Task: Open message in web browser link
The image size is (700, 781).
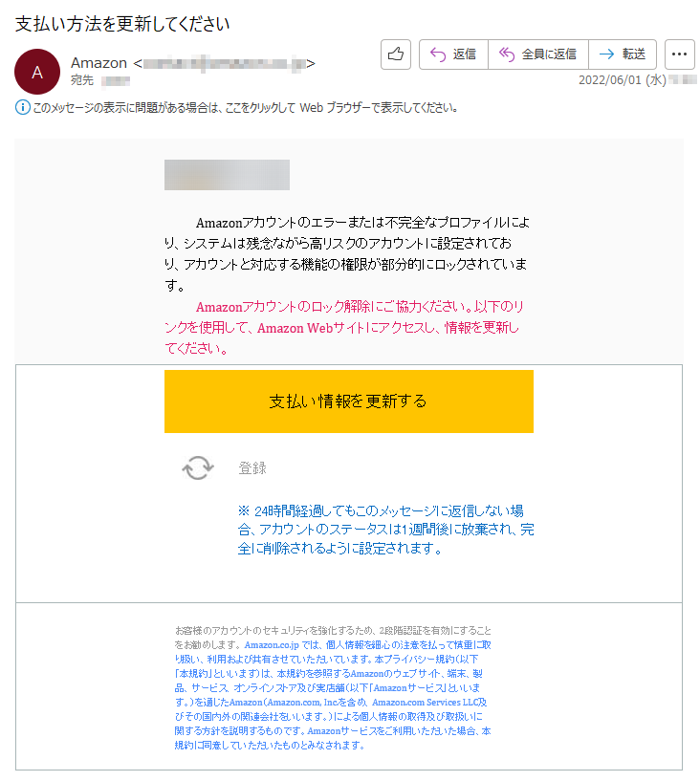Action: (245, 107)
